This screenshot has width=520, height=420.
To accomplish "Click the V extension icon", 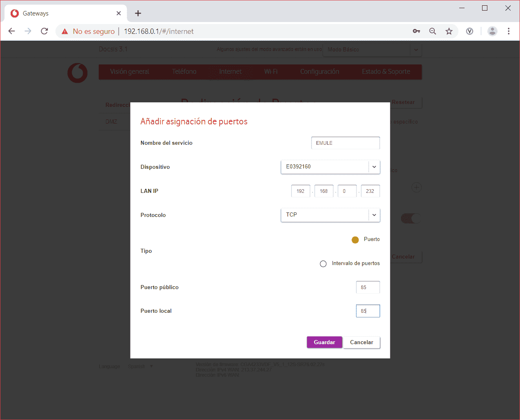I will pyautogui.click(x=470, y=31).
